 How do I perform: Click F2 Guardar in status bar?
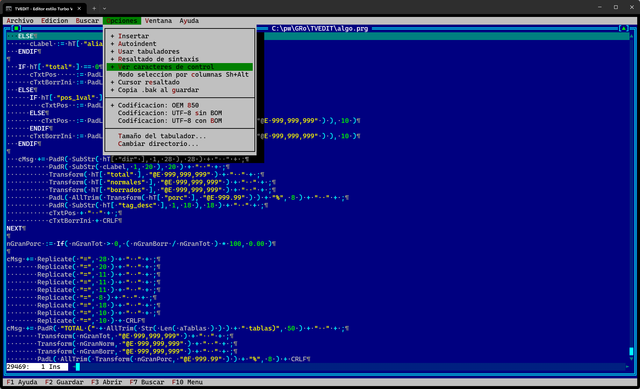coord(64,382)
